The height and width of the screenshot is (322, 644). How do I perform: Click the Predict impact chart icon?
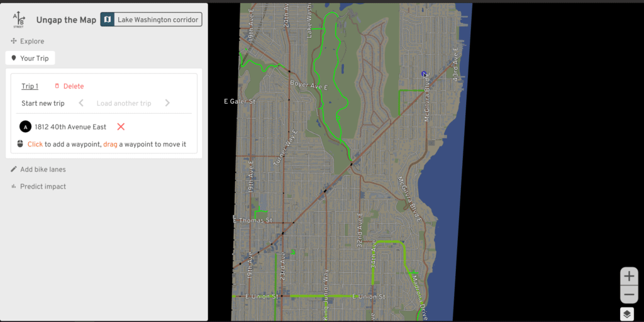pyautogui.click(x=14, y=186)
